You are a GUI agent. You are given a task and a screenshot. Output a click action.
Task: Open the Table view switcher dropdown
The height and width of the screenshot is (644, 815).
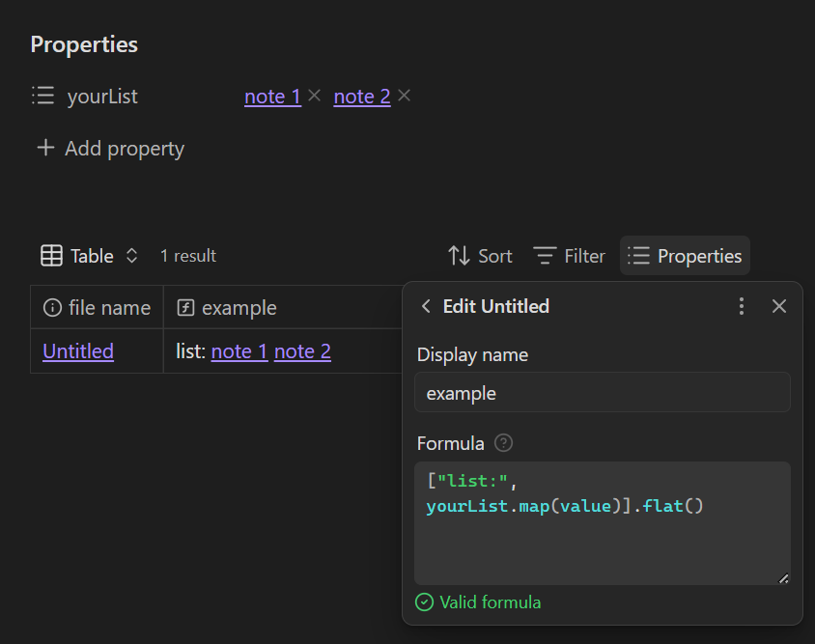pyautogui.click(x=91, y=256)
